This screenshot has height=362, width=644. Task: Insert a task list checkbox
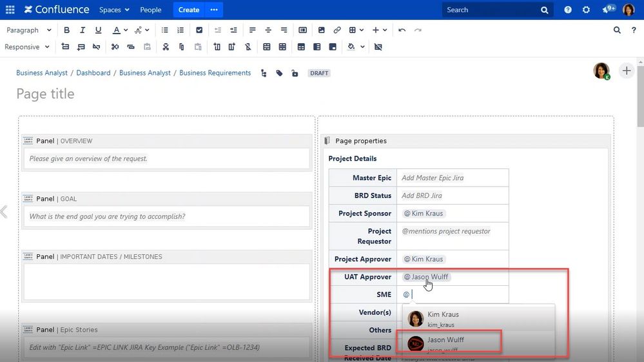[x=199, y=30]
